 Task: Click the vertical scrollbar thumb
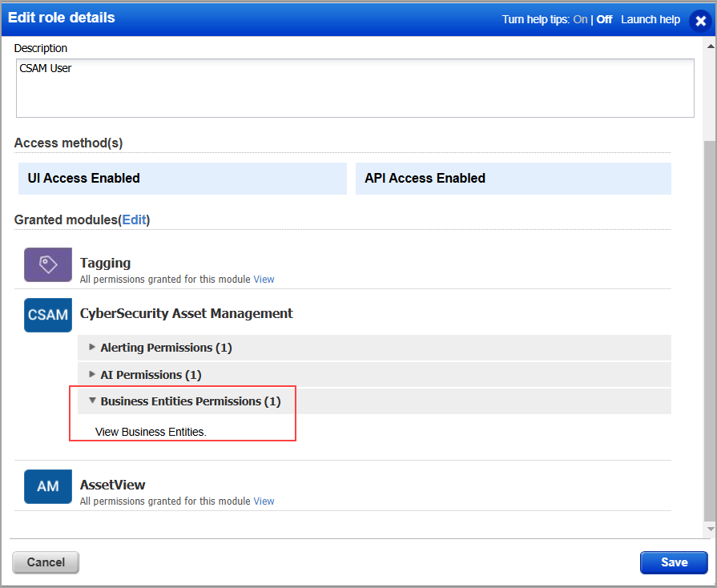coord(711,331)
